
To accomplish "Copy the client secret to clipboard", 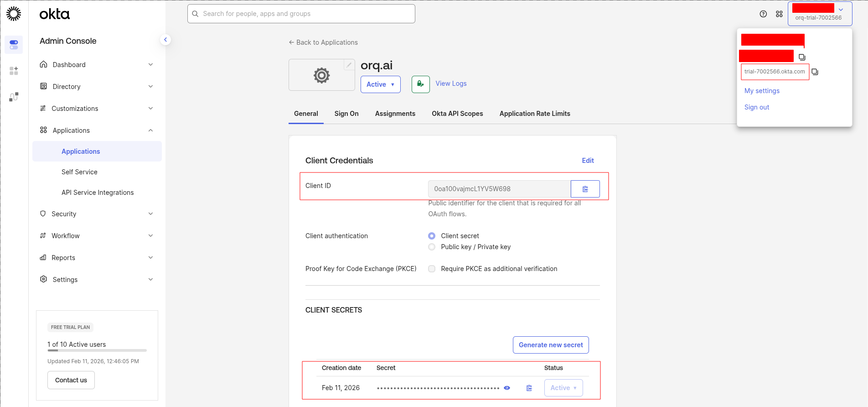I will point(529,388).
